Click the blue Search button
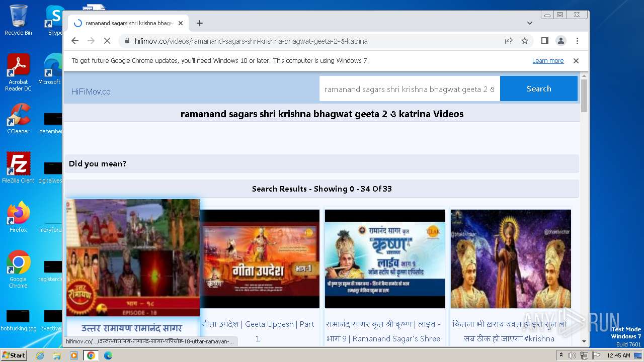 539,88
